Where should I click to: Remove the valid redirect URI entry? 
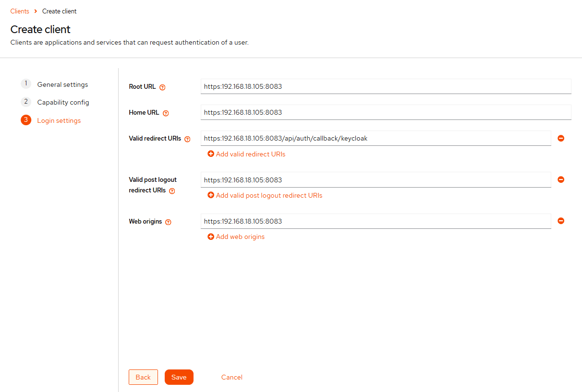click(x=560, y=138)
